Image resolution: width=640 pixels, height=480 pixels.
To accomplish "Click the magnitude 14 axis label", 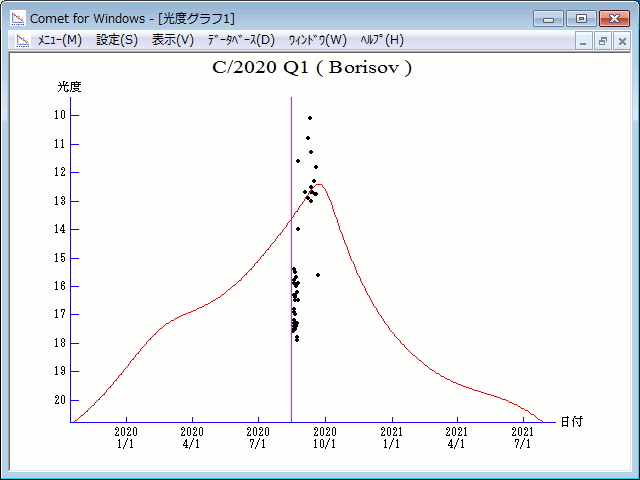I will coord(60,229).
